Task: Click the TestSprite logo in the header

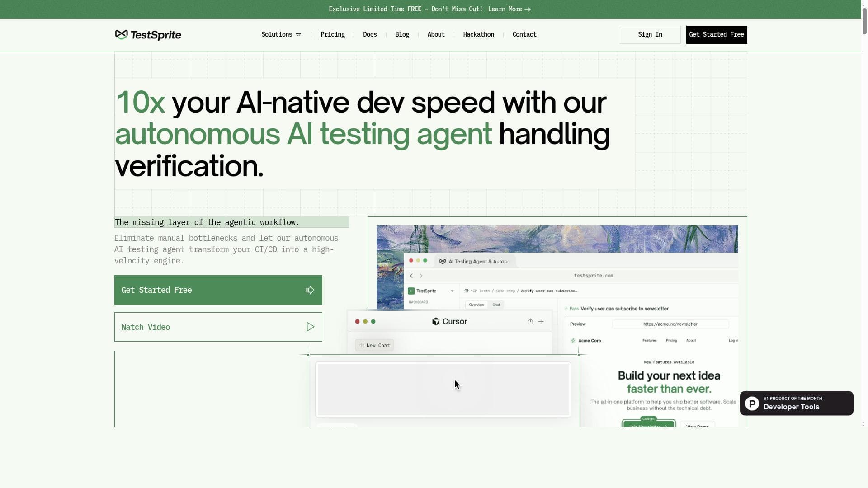Action: tap(148, 34)
